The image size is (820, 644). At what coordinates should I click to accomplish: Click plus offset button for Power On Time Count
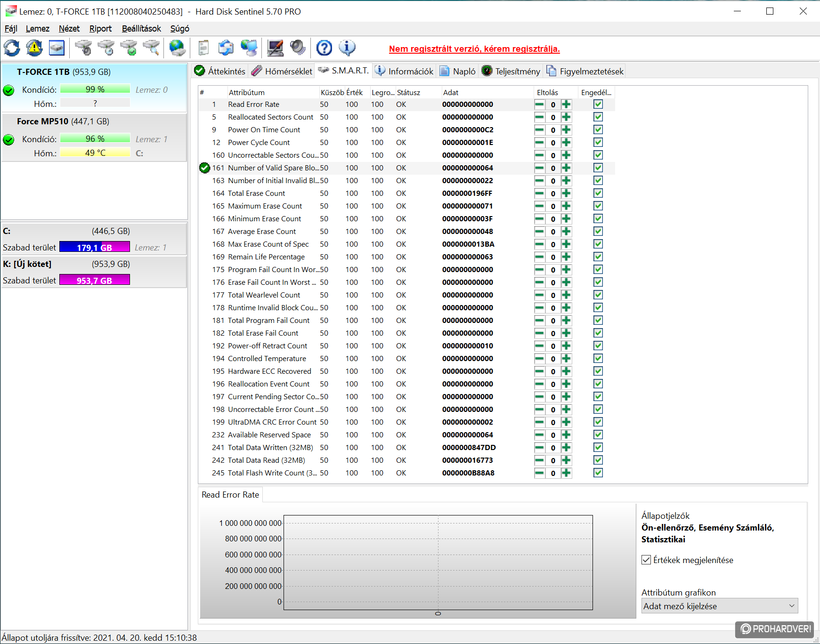click(566, 130)
